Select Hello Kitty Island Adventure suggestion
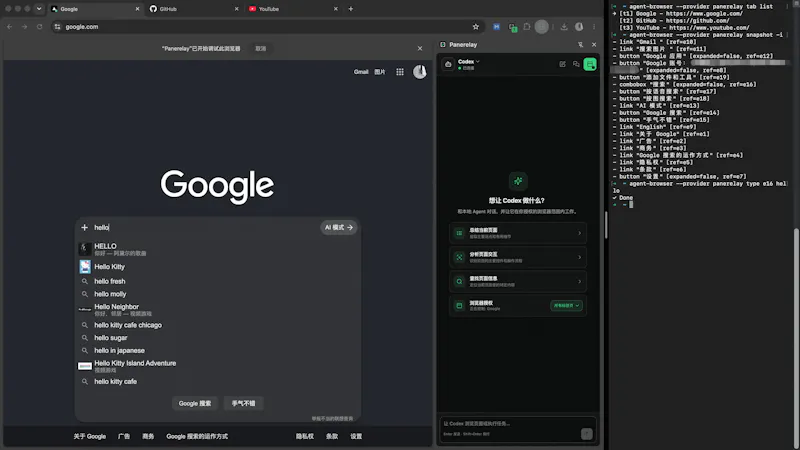 click(x=218, y=366)
